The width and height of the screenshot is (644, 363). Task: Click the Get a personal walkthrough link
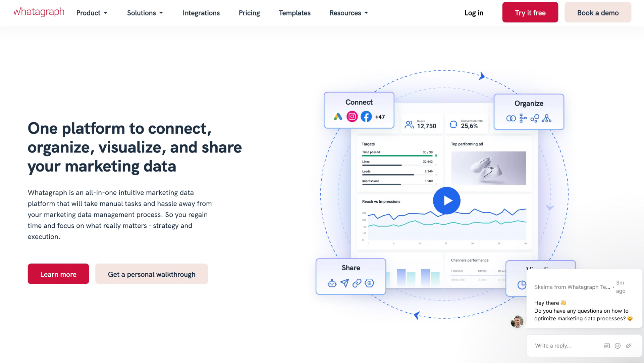pos(152,274)
